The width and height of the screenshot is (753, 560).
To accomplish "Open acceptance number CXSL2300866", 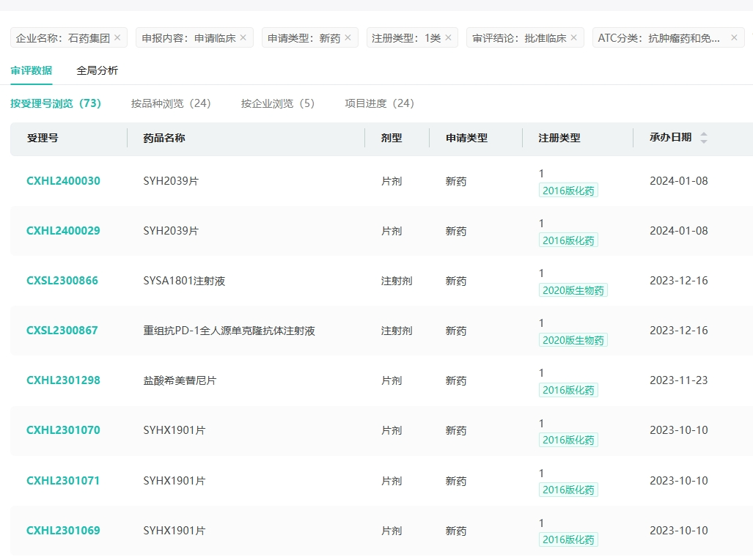I will 62,281.
